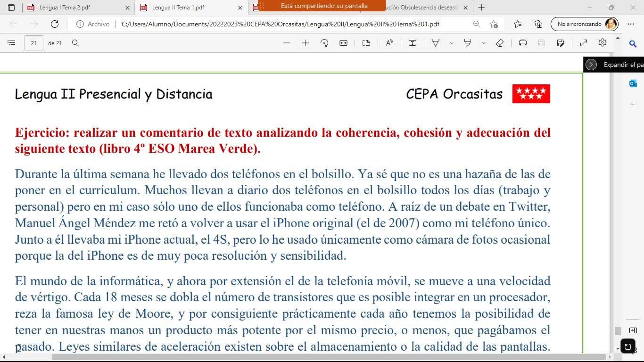Click the red 'Ejercicio: realizar un comentario' heading
This screenshot has width=644, height=362.
(283, 140)
